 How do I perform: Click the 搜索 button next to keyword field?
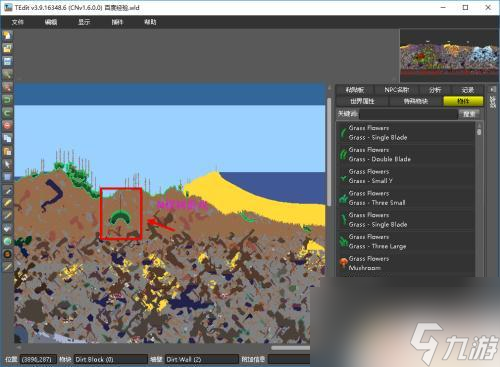pyautogui.click(x=469, y=114)
